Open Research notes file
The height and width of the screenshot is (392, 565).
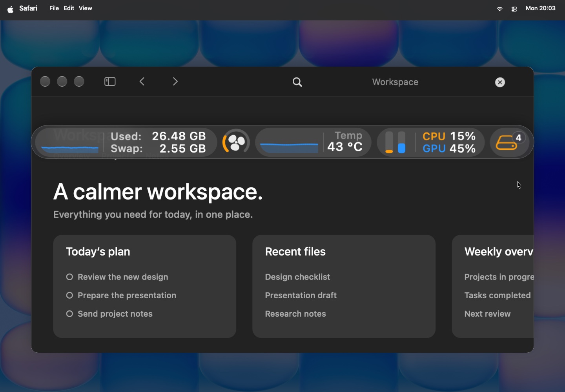coord(295,314)
